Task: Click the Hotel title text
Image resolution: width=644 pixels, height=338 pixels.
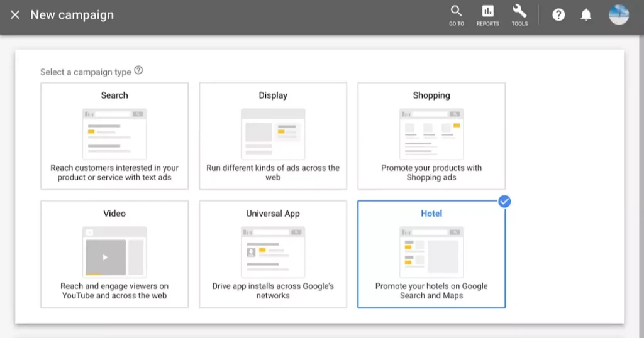Action: click(431, 214)
